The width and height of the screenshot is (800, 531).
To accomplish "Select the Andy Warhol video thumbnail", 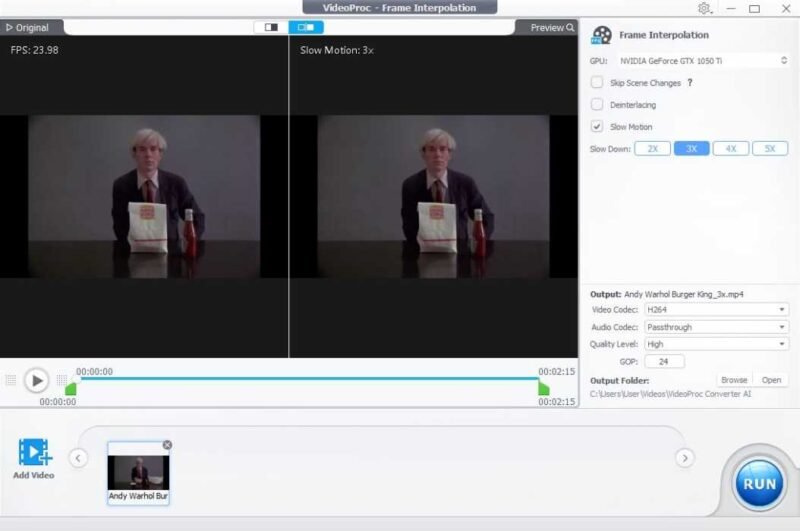I will 138,472.
